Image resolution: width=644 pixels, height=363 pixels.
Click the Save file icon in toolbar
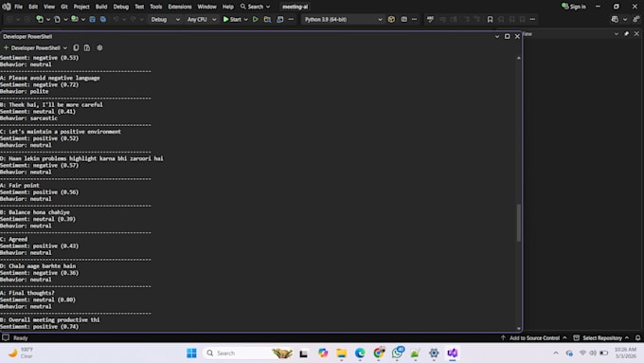[x=93, y=19]
